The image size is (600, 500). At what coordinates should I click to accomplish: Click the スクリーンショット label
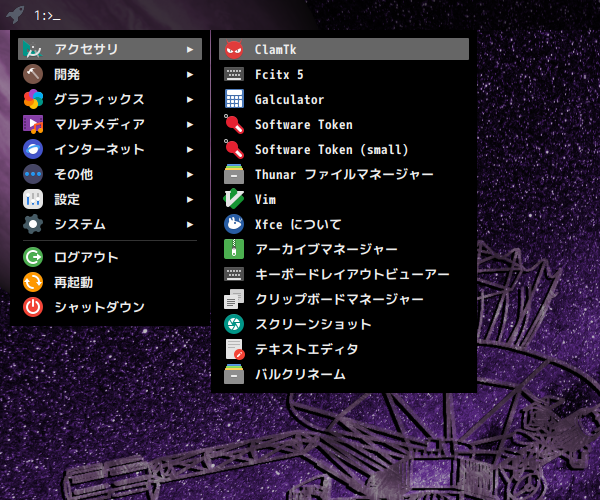[x=313, y=324]
